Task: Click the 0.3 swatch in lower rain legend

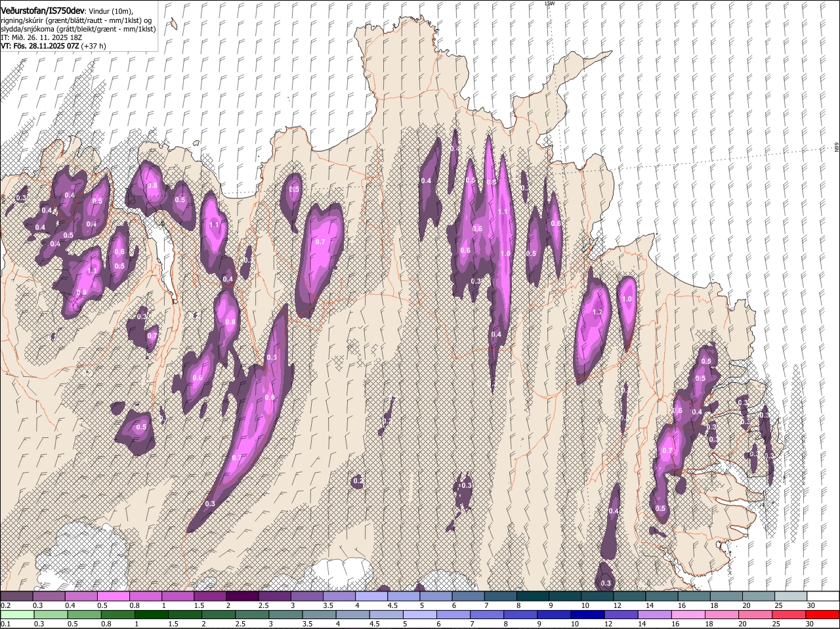Action: (x=51, y=615)
